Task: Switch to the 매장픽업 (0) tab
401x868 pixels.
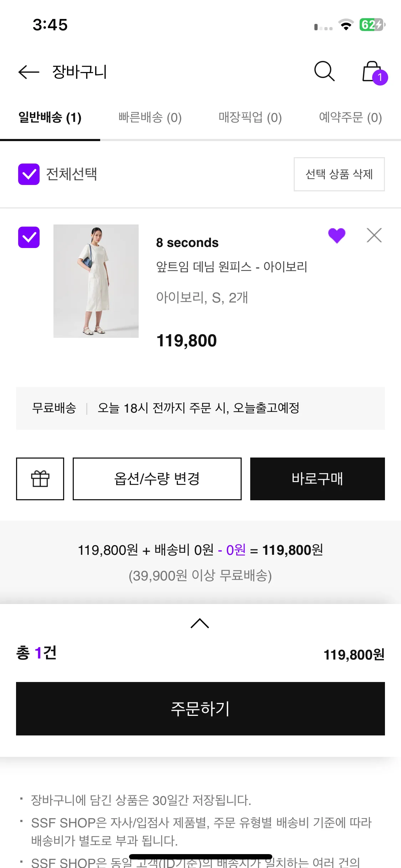Action: click(250, 117)
